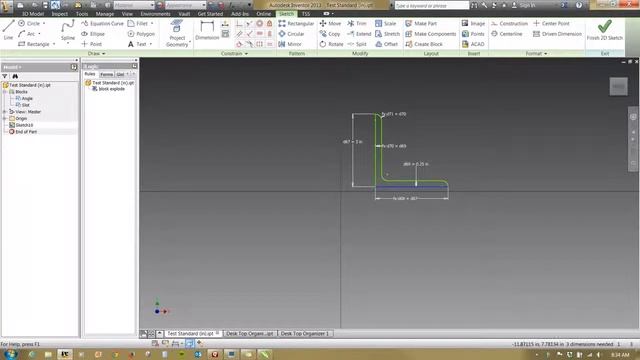Select the Equation Curve tool

[x=102, y=24]
